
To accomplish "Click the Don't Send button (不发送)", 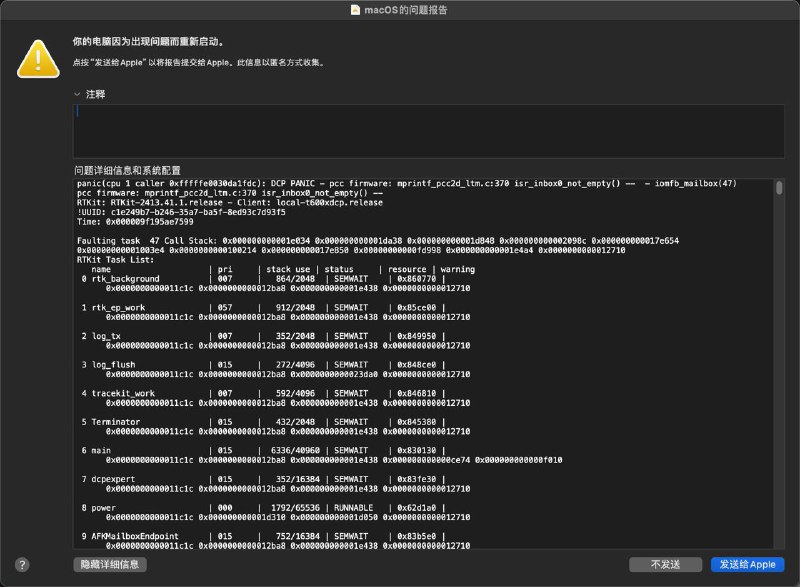I will coord(665,565).
